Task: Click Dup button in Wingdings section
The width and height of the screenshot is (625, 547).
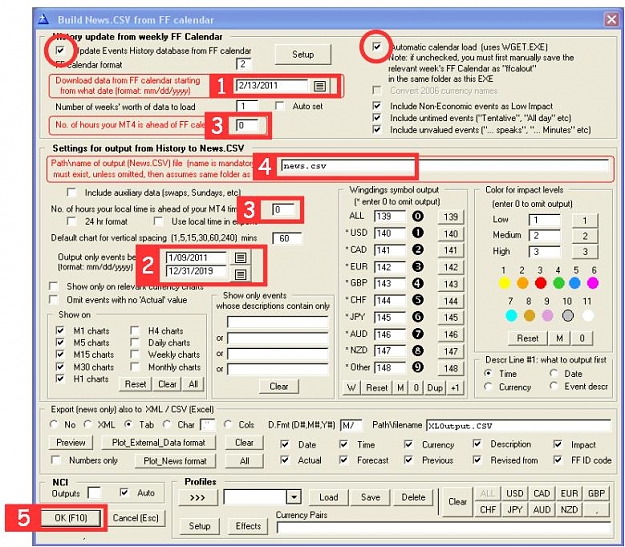Action: [435, 388]
